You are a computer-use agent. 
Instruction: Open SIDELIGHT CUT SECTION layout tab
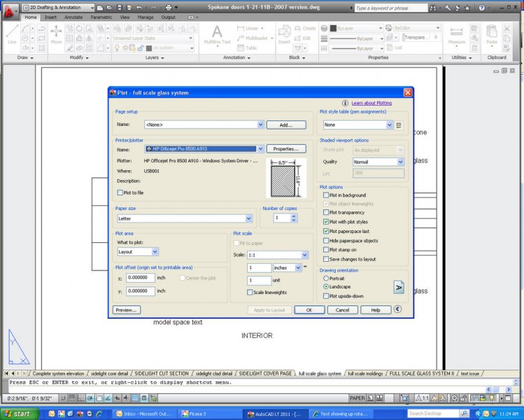tap(162, 374)
